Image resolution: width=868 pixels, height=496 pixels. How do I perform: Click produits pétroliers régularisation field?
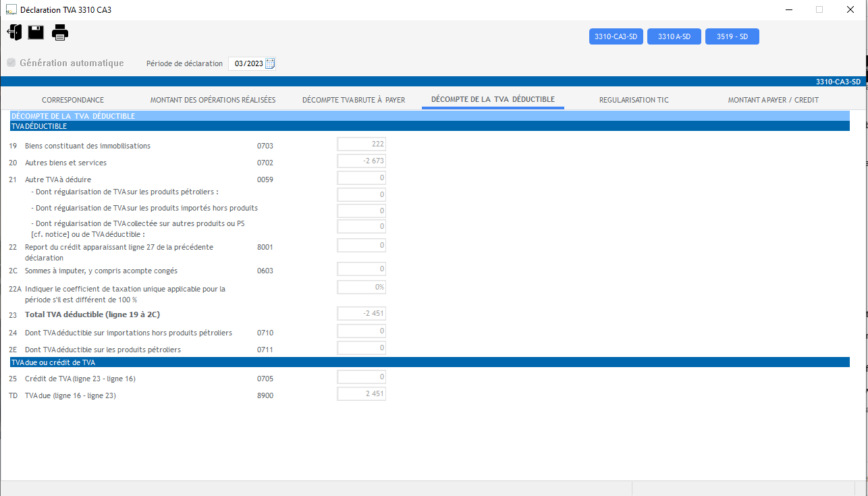pos(361,194)
